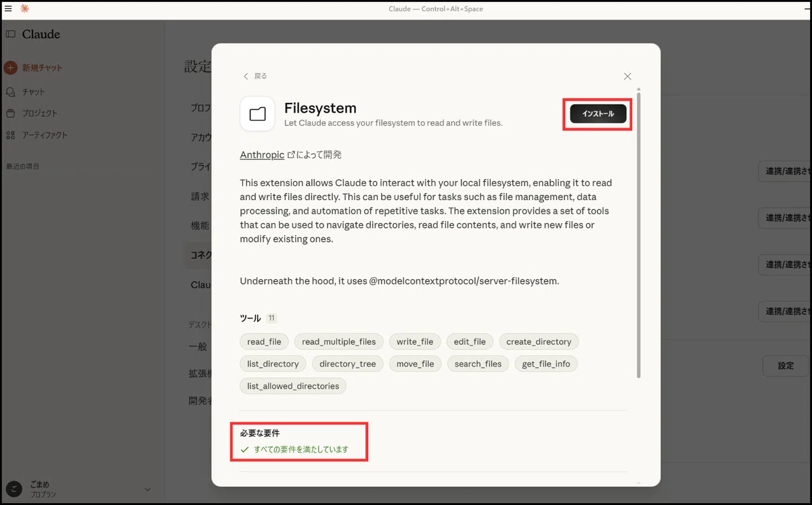Select the read_file tool chip
The image size is (812, 505).
pyautogui.click(x=264, y=341)
